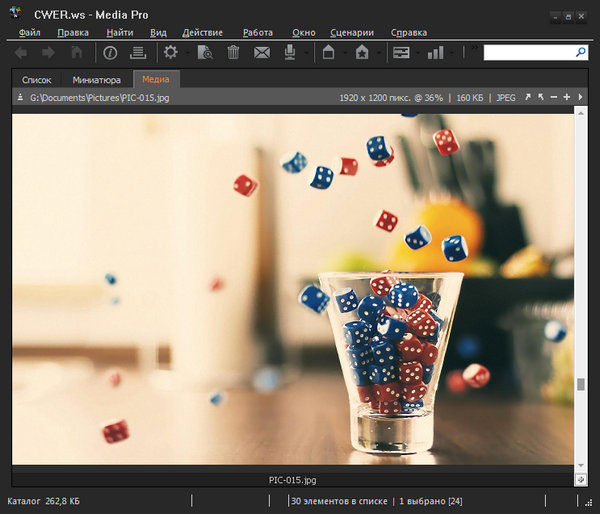Open the Справка menu
The image size is (600, 514).
409,33
